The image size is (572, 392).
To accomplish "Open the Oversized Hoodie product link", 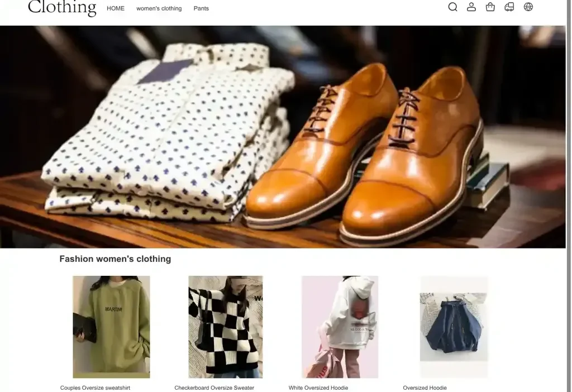I will 425,387.
